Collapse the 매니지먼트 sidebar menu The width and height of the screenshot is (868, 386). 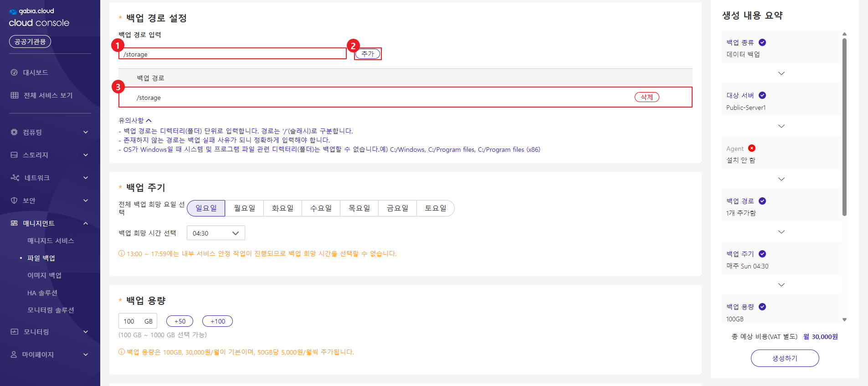86,223
